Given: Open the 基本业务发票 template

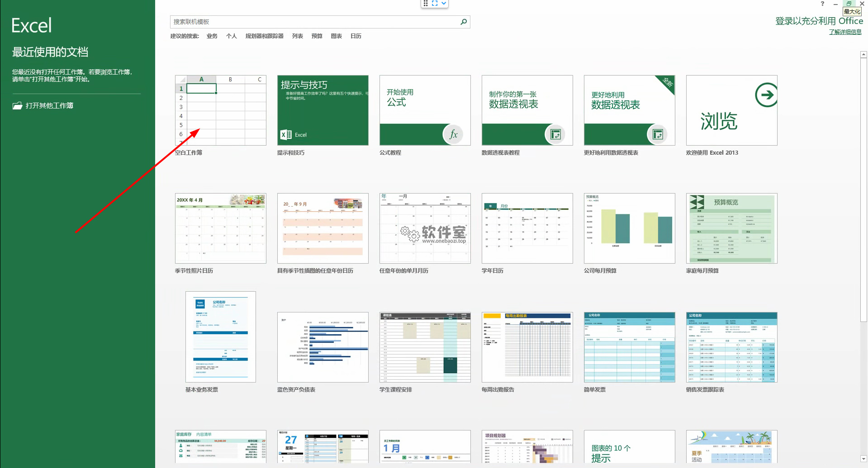Looking at the screenshot, I should coord(221,337).
